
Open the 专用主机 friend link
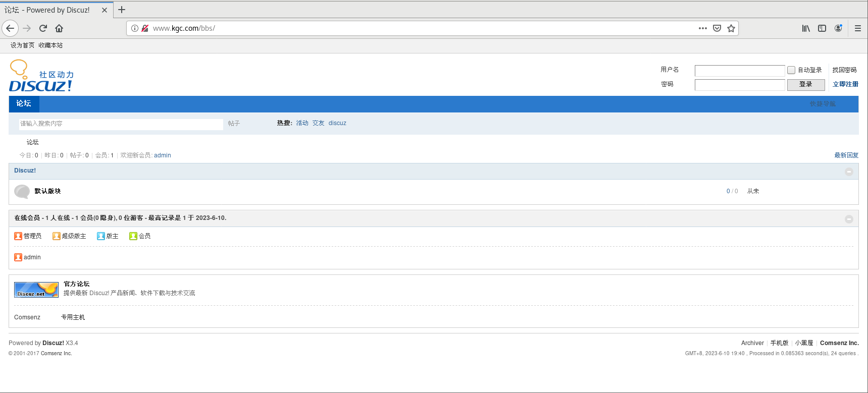point(73,317)
